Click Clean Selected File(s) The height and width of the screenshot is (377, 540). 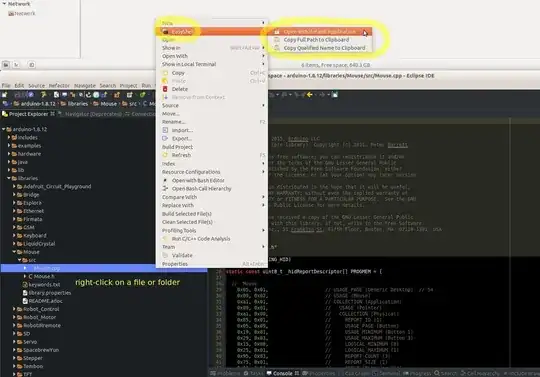tap(212, 222)
